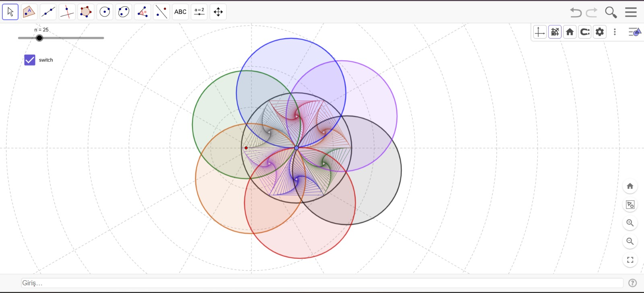644x293 pixels.
Task: Click the 'switch' checkbox label
Action: tap(46, 60)
